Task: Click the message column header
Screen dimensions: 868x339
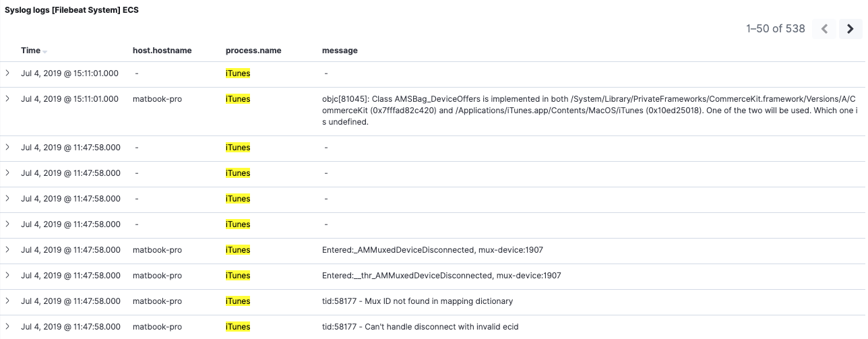Action: click(x=340, y=51)
